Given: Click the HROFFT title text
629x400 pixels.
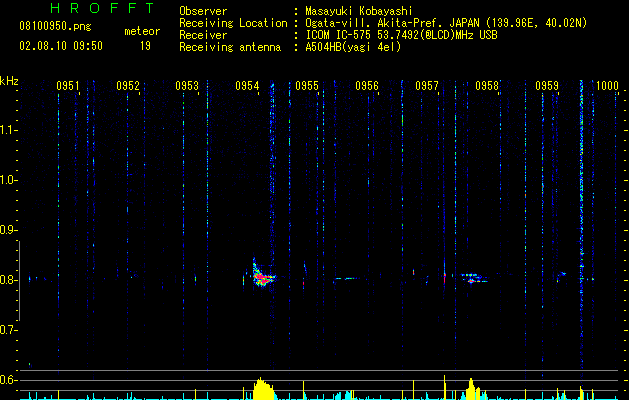Looking at the screenshot, I should click(103, 8).
